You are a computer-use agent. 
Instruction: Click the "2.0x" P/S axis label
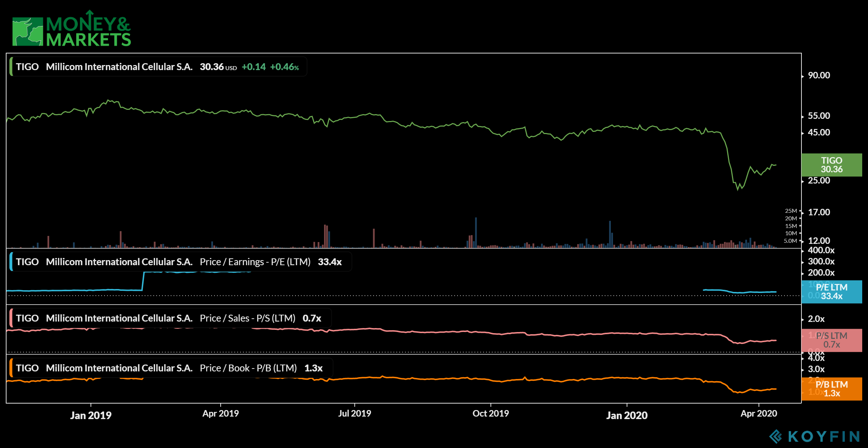(x=816, y=319)
